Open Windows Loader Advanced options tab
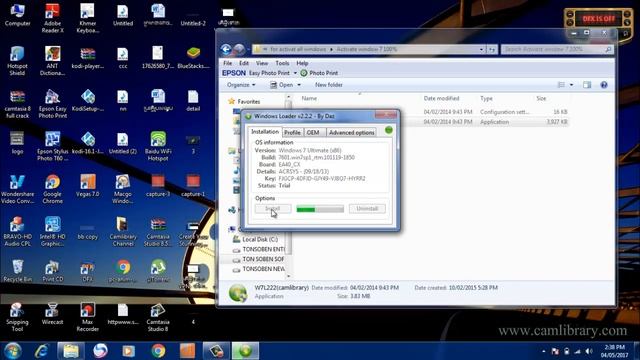Screen dimensions: 640x360 click(x=351, y=133)
